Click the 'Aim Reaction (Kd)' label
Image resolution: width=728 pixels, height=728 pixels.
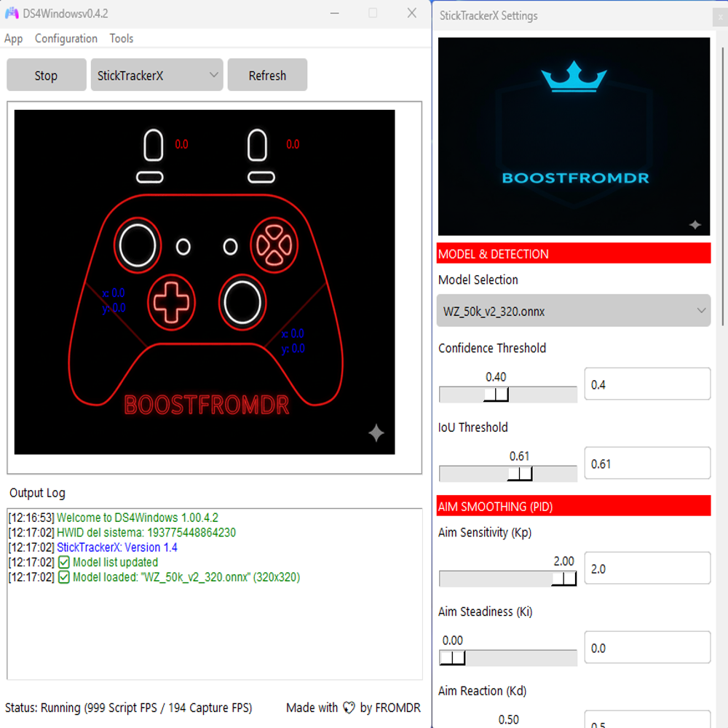point(482,691)
